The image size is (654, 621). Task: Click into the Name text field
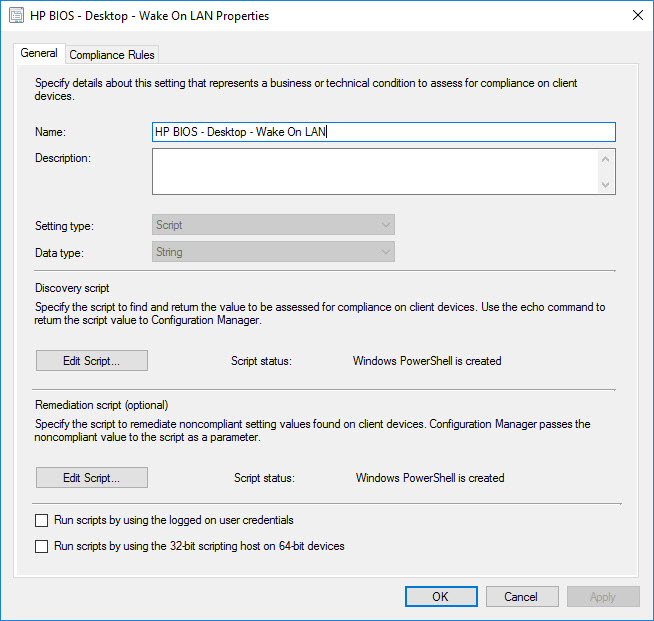click(383, 132)
